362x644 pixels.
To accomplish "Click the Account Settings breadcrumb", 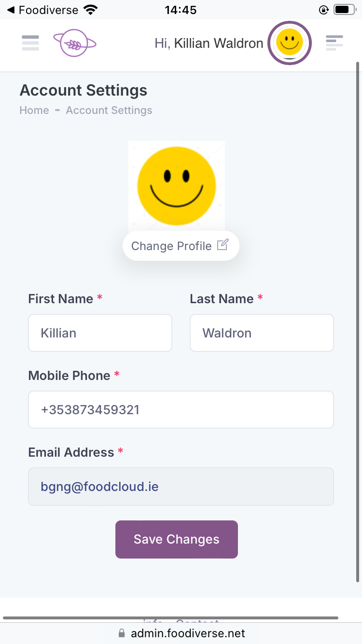I will click(x=109, y=111).
